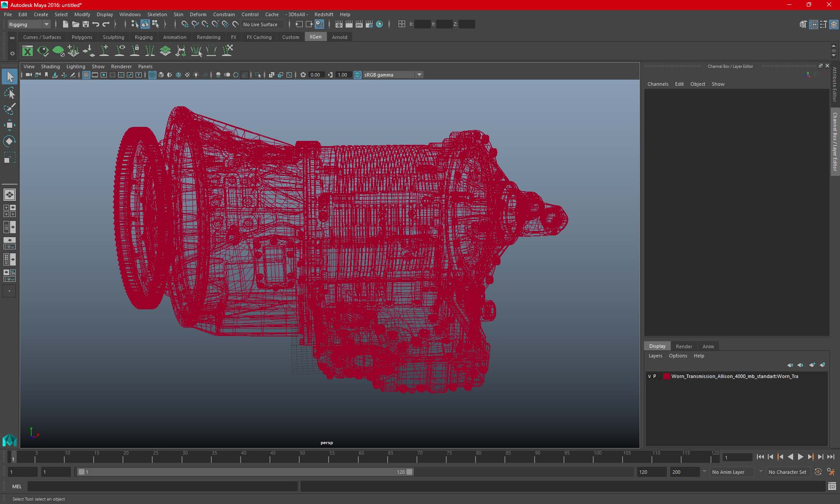Screen dimensions: 840x504
Task: Click the Lasso select tool
Action: [x=9, y=93]
